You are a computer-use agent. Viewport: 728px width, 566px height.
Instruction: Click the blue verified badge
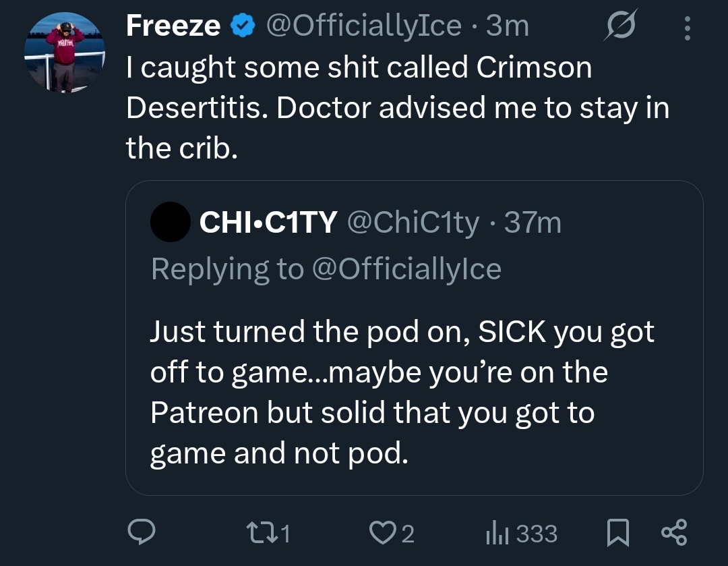(x=243, y=26)
